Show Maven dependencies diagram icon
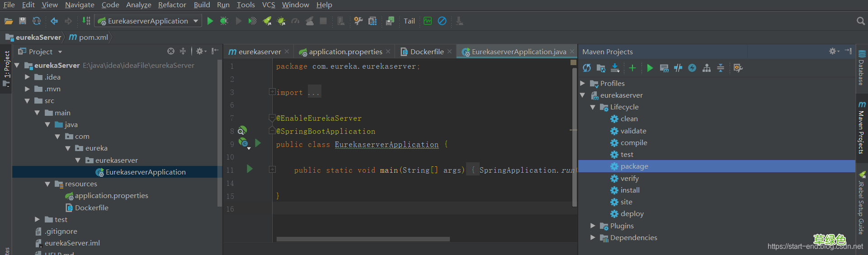 [707, 68]
